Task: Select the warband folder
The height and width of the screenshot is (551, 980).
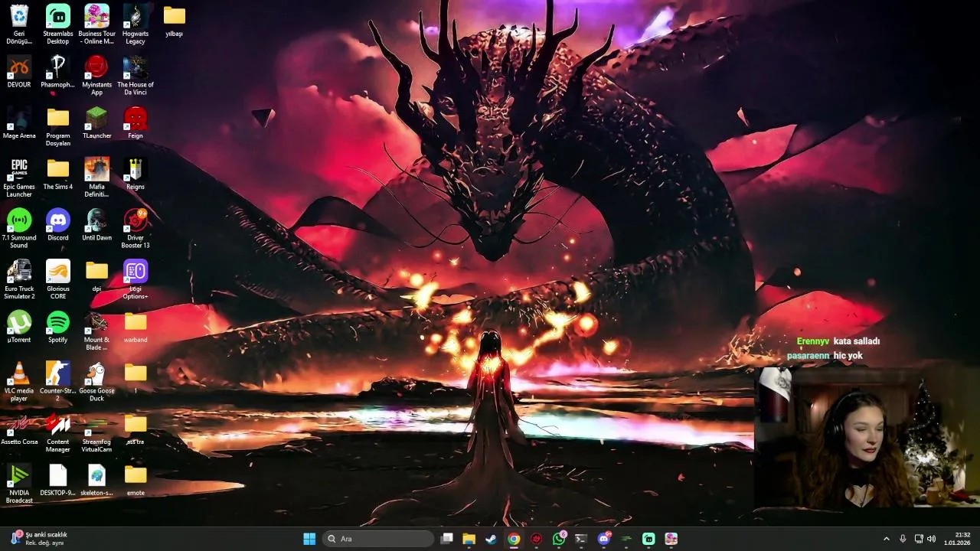Action: click(136, 327)
